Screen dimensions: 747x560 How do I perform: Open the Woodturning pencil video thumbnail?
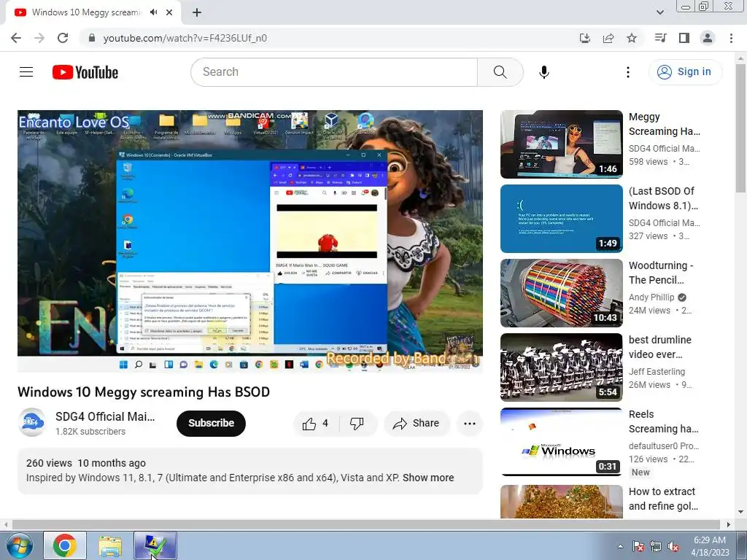[x=561, y=293]
